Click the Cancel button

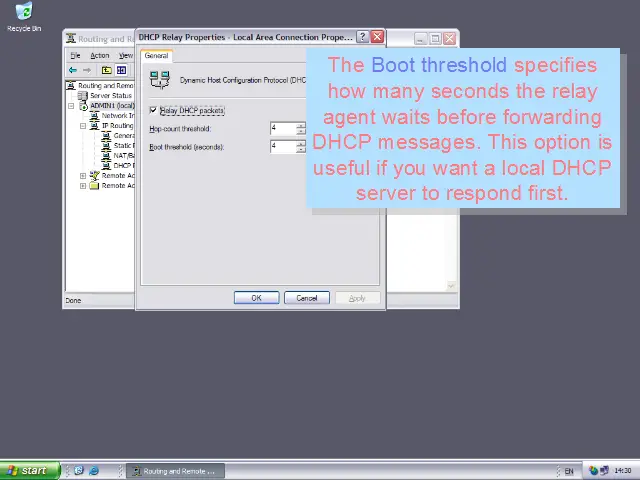[x=306, y=298]
